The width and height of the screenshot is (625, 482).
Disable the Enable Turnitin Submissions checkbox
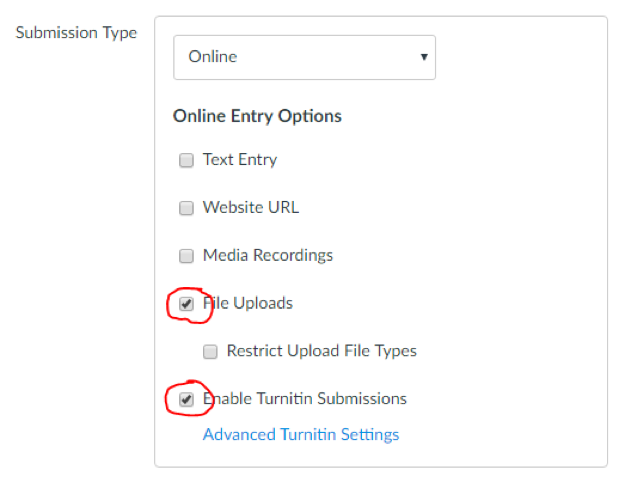point(186,399)
